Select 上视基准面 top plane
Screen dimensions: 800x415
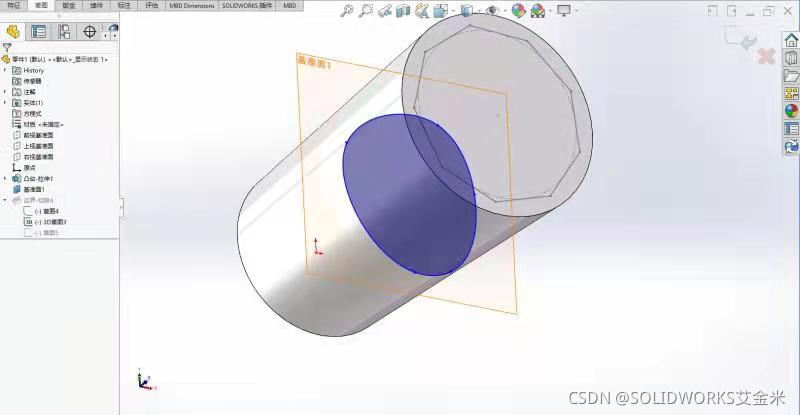pos(33,146)
